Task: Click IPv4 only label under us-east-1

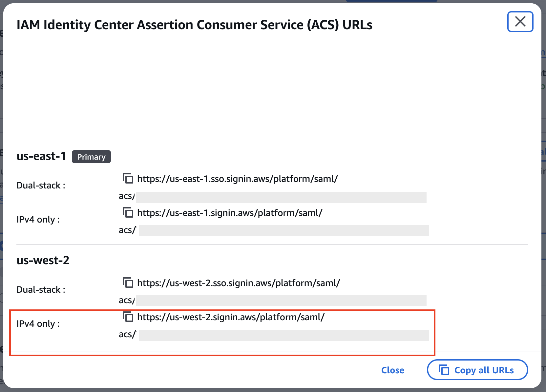Action: 38,220
